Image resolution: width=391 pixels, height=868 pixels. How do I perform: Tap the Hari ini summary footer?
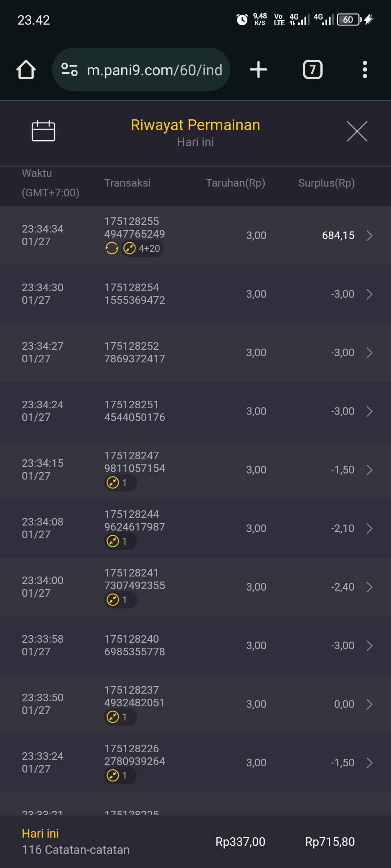click(x=76, y=842)
